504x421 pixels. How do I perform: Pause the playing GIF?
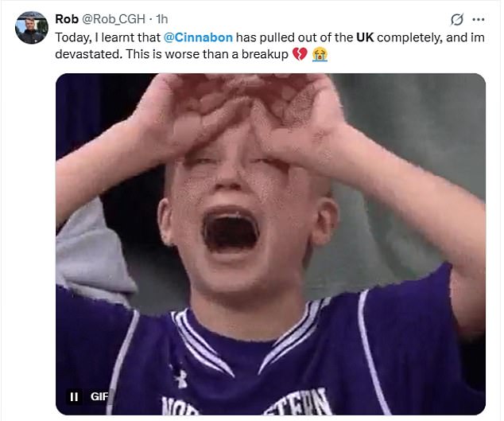[x=74, y=396]
